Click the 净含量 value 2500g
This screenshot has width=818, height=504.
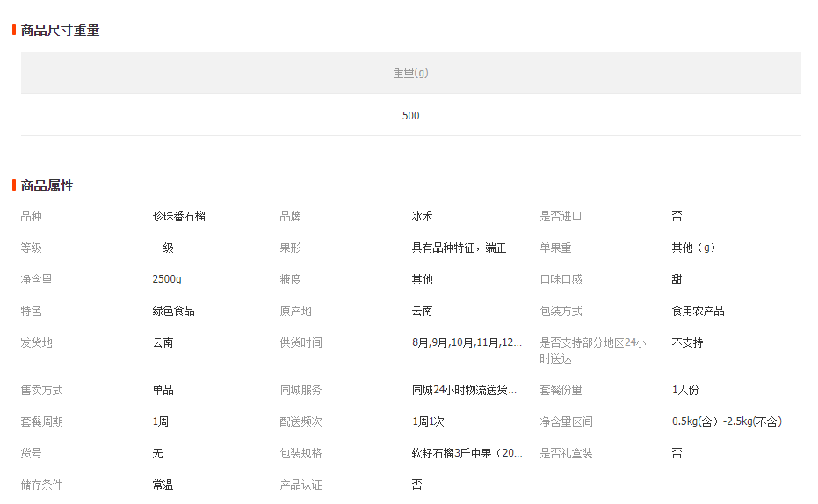pyautogui.click(x=167, y=279)
